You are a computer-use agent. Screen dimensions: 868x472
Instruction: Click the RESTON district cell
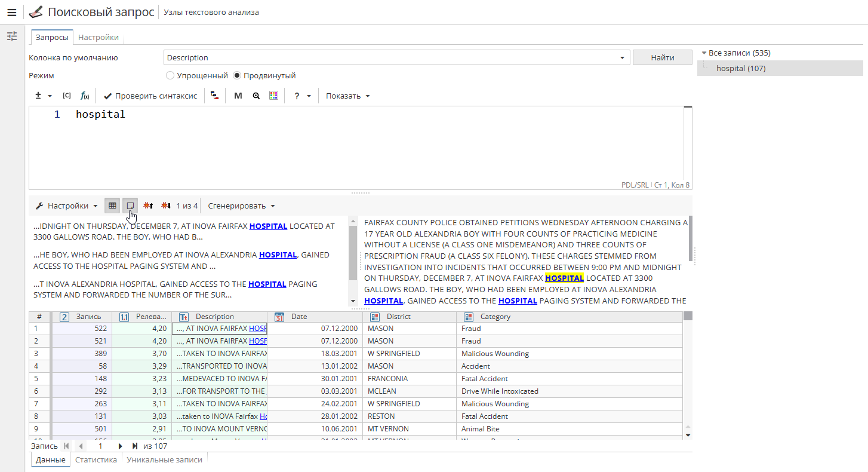(410, 416)
